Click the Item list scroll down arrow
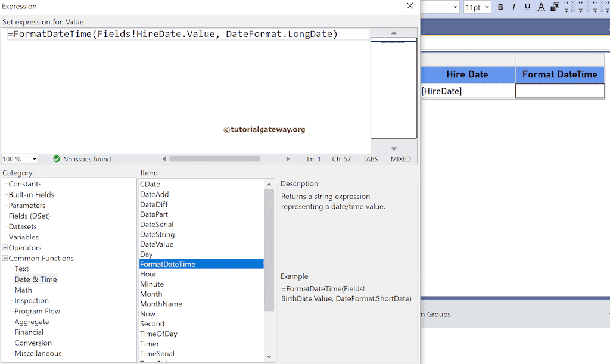 [269, 357]
